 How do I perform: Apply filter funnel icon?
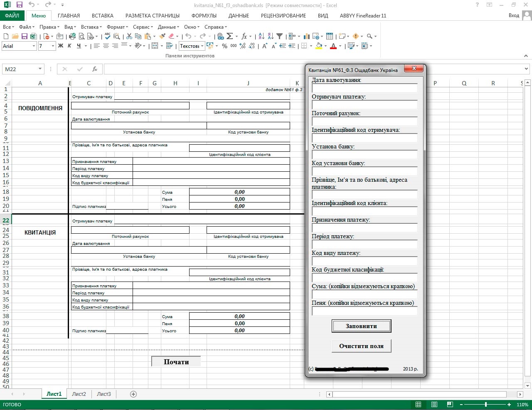coord(280,37)
